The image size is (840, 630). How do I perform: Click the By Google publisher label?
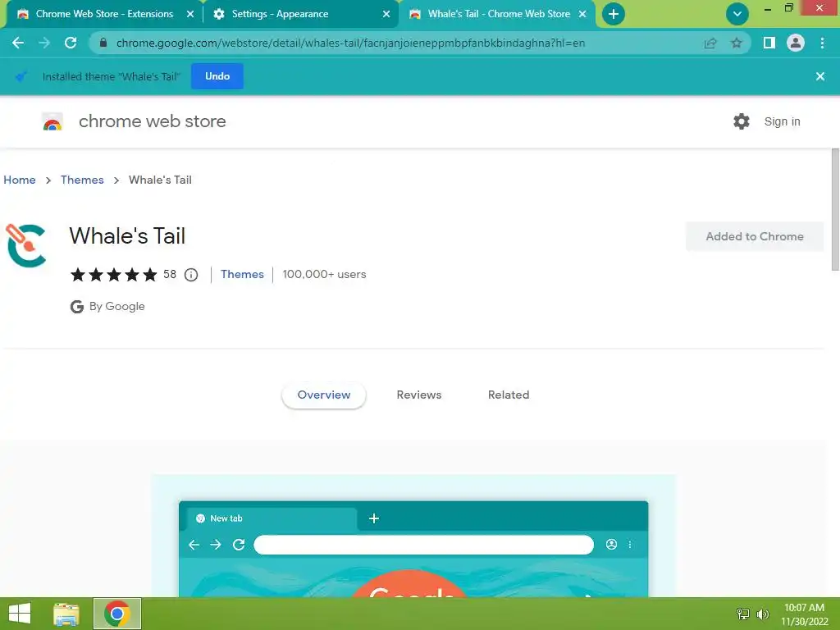click(x=107, y=307)
